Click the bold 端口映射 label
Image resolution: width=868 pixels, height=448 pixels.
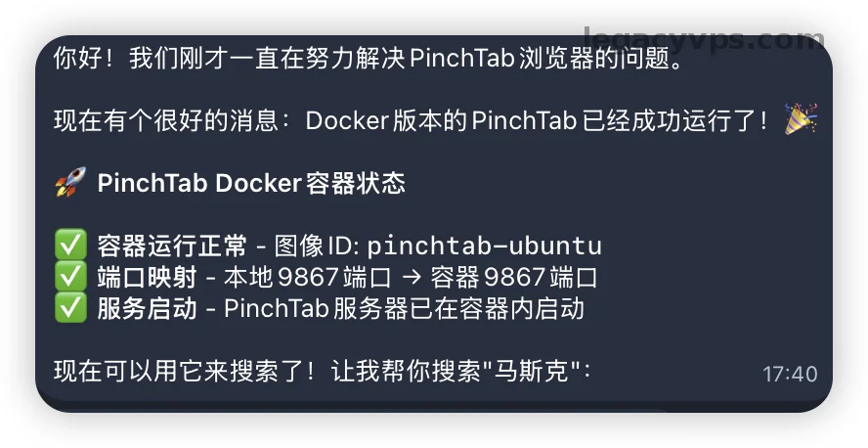coord(146,277)
